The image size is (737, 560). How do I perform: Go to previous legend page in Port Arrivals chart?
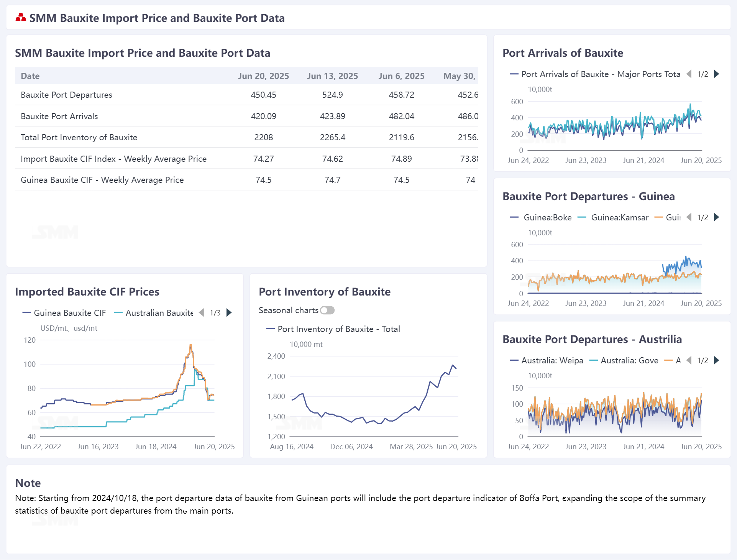(x=689, y=74)
